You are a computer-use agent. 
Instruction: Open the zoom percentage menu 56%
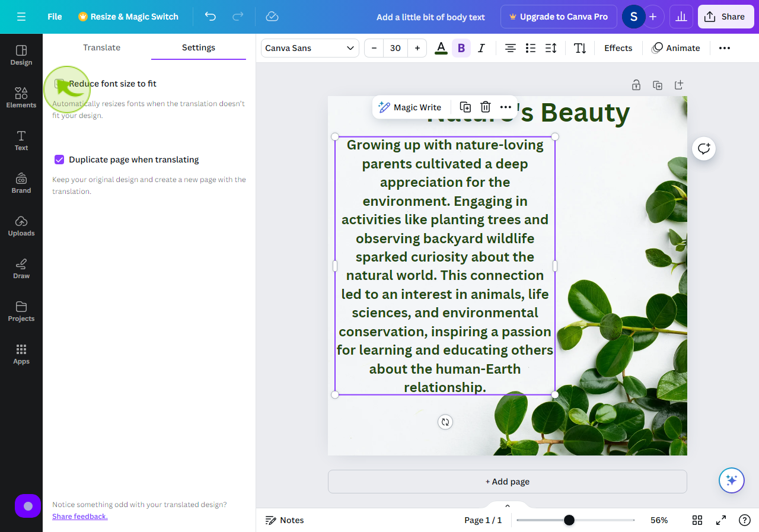pos(659,520)
